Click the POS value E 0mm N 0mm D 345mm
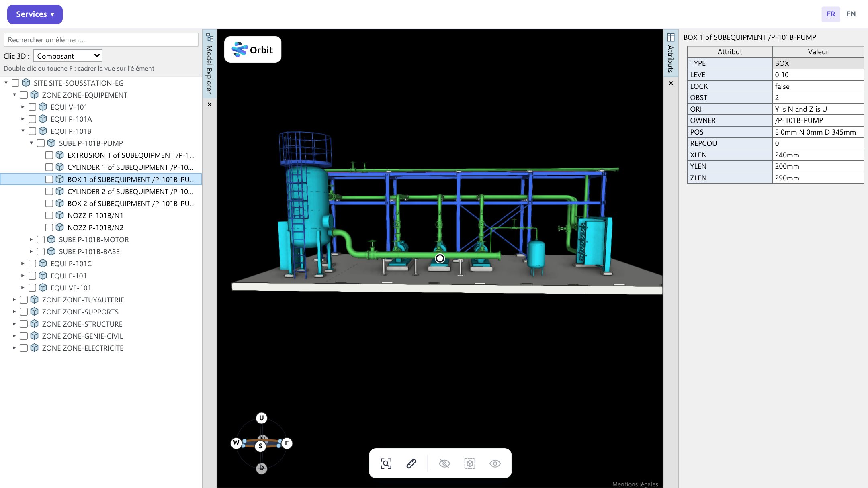Image resolution: width=868 pixels, height=488 pixels. (x=818, y=132)
